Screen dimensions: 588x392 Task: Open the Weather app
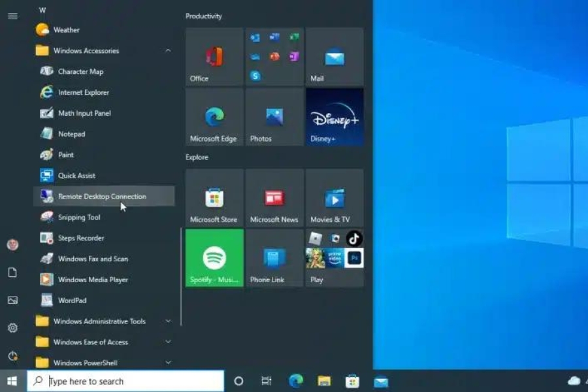coord(104,30)
